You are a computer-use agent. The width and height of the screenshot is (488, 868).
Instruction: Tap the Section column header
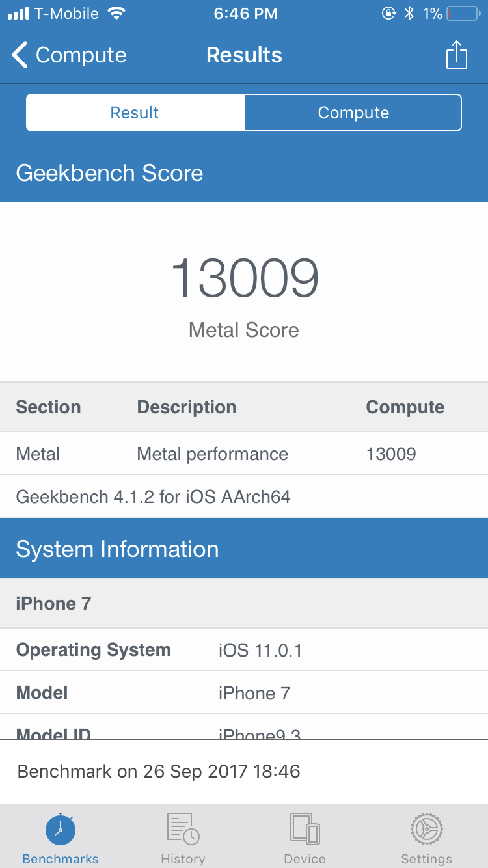coord(48,407)
